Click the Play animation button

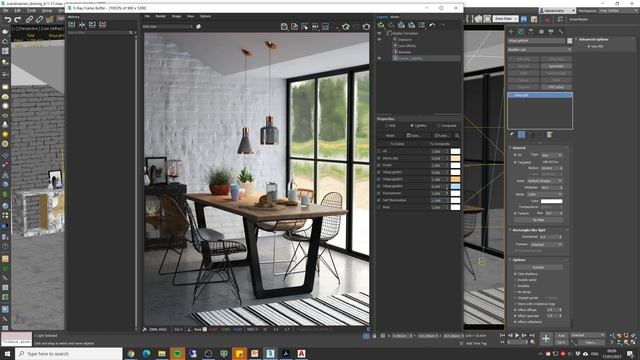517,335
